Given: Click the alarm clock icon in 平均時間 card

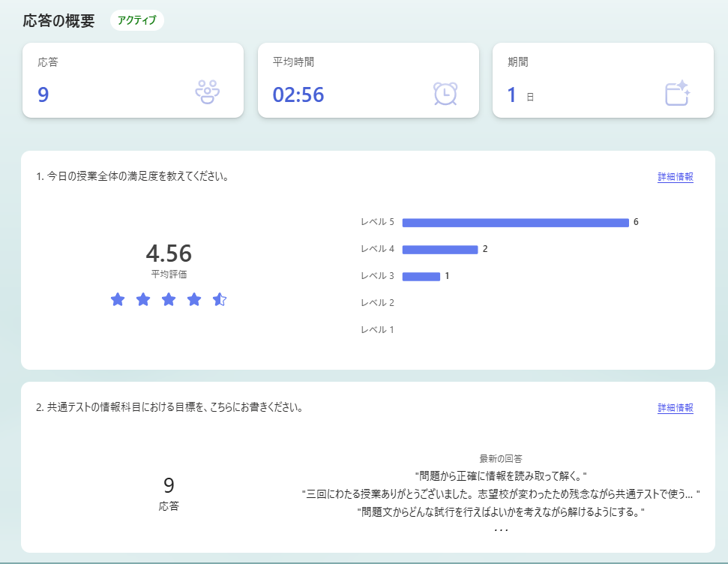Looking at the screenshot, I should tap(445, 93).
